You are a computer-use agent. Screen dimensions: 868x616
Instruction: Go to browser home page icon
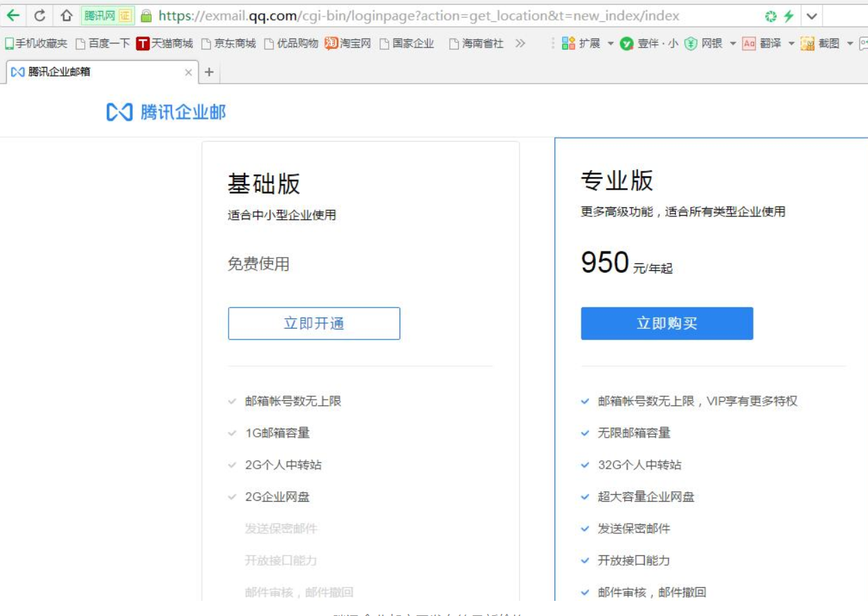click(x=66, y=15)
